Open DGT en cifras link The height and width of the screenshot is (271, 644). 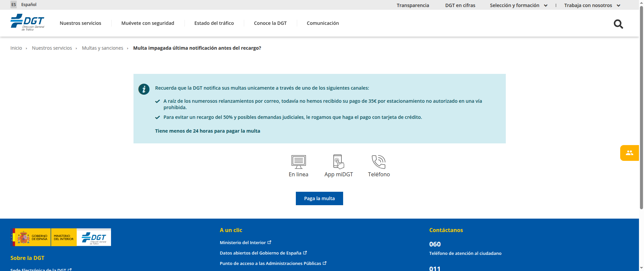[460, 5]
